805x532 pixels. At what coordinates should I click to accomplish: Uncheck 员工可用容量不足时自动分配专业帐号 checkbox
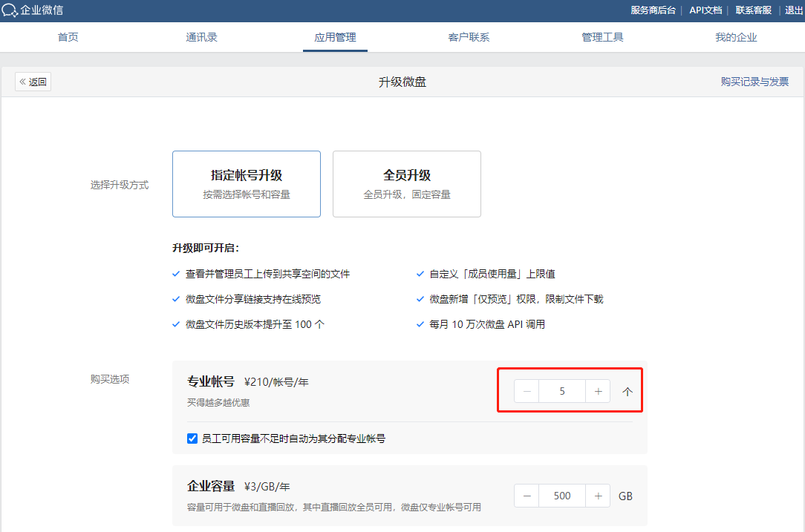pos(192,439)
